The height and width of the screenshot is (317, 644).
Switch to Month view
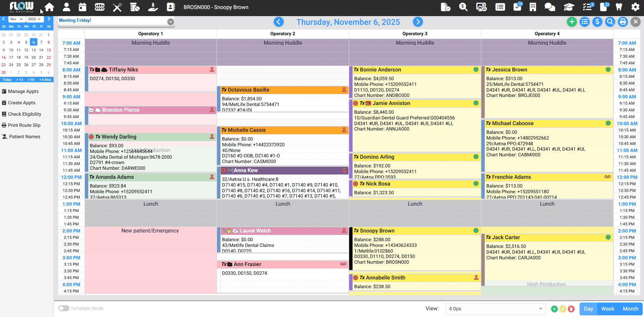630,309
